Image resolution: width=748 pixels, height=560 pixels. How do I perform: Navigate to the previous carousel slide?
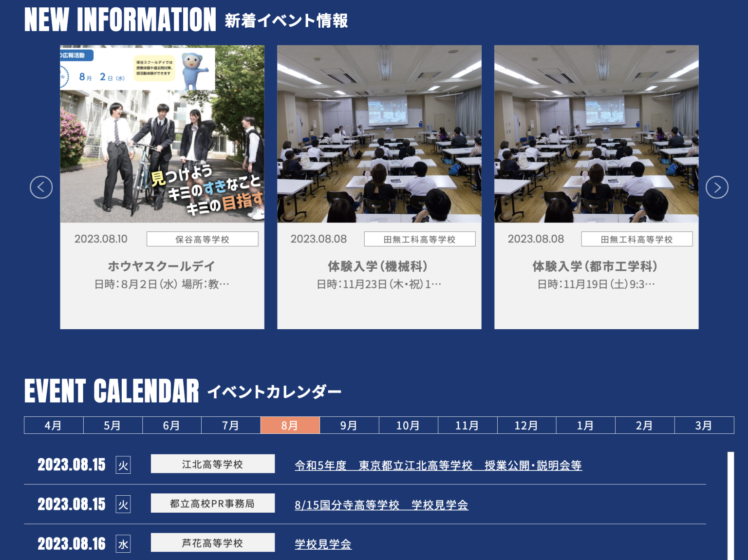pyautogui.click(x=41, y=187)
